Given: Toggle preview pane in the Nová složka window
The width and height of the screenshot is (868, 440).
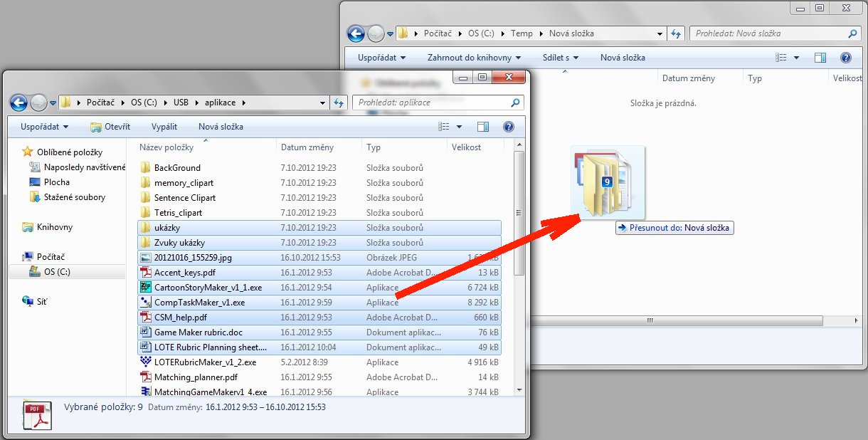Looking at the screenshot, I should (820, 58).
